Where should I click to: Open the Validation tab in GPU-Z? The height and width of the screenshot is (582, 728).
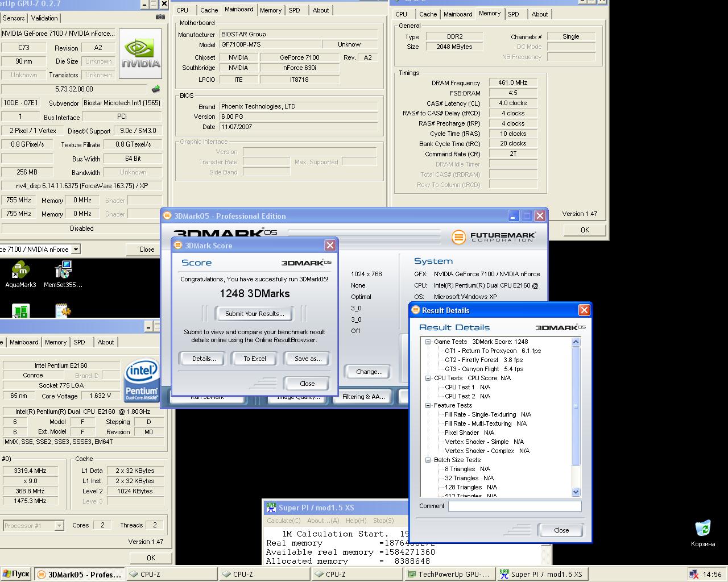click(x=44, y=18)
